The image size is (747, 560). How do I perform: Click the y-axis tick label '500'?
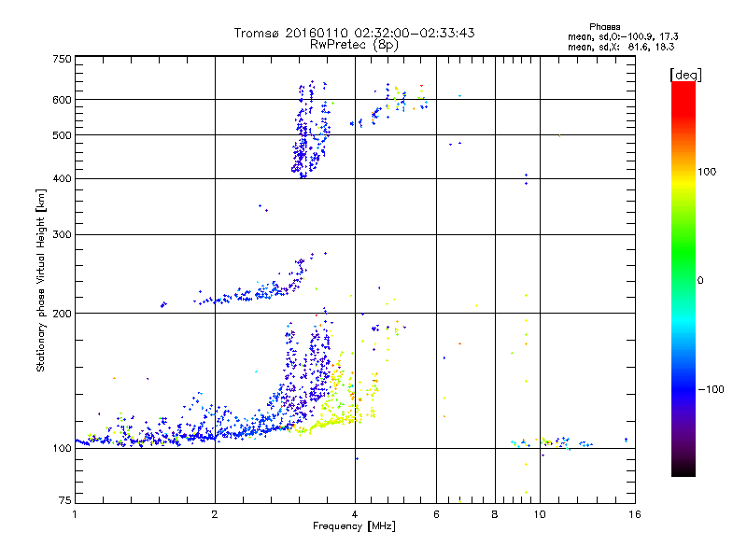[x=62, y=135]
